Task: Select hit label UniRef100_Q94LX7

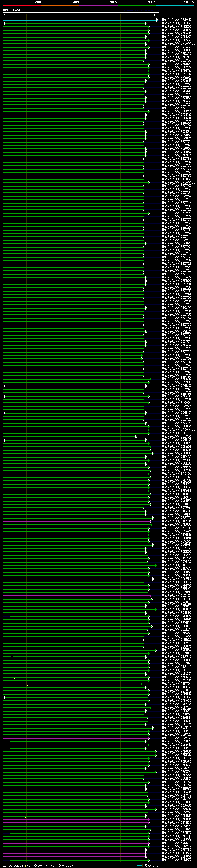Action: coord(177,386)
